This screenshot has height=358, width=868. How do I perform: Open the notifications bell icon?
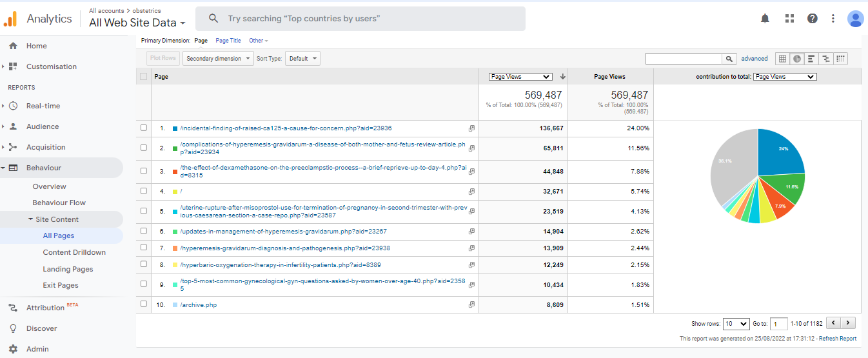coord(765,19)
